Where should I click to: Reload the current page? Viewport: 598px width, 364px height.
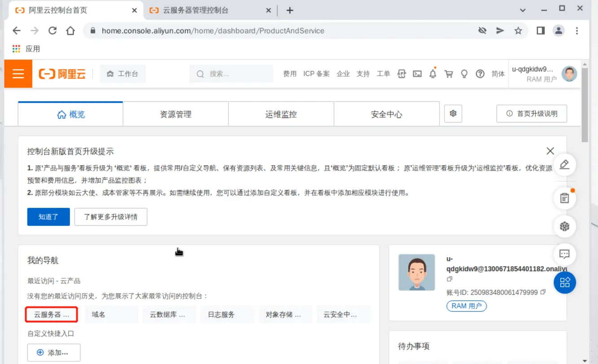pyautogui.click(x=53, y=31)
